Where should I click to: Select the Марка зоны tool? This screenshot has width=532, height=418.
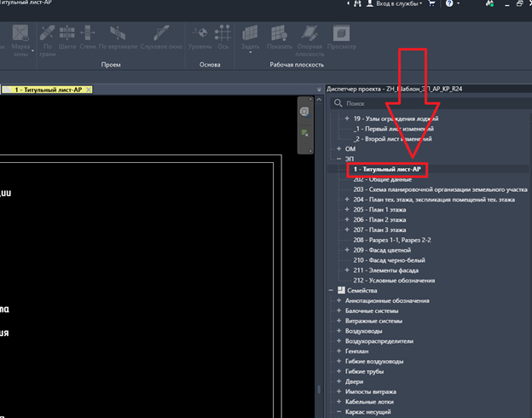[x=20, y=40]
